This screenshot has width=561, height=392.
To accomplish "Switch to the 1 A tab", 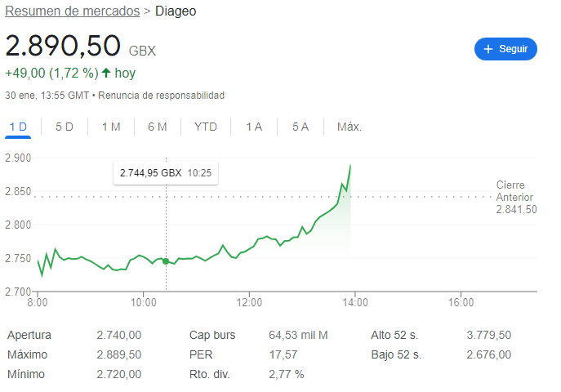I will (254, 127).
